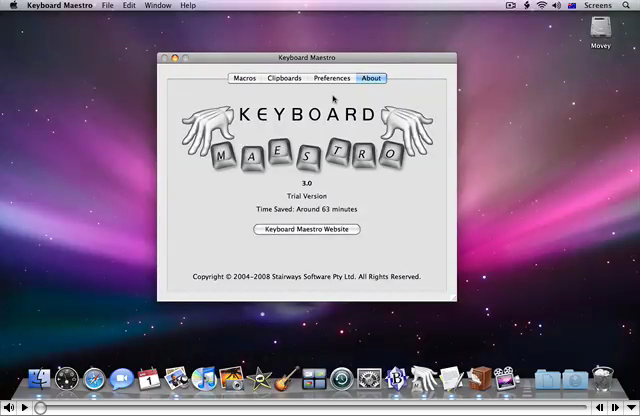Image resolution: width=640 pixels, height=416 pixels.
Task: Open Time Machine from the Dock
Action: click(x=342, y=379)
